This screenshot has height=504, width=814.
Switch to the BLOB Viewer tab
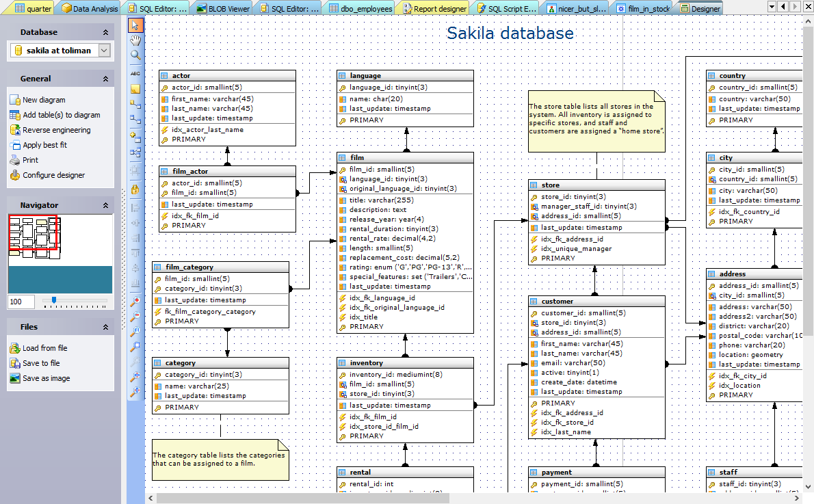[x=222, y=9]
